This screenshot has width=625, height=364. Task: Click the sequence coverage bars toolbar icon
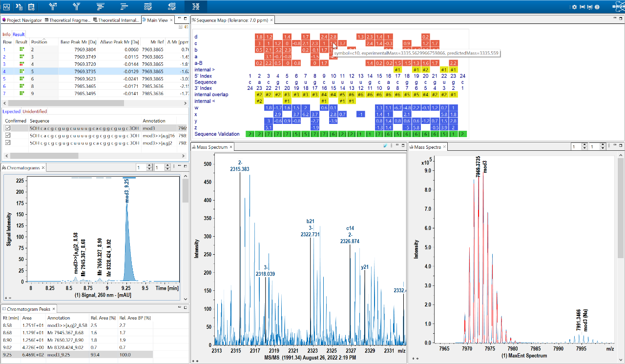pos(101,7)
